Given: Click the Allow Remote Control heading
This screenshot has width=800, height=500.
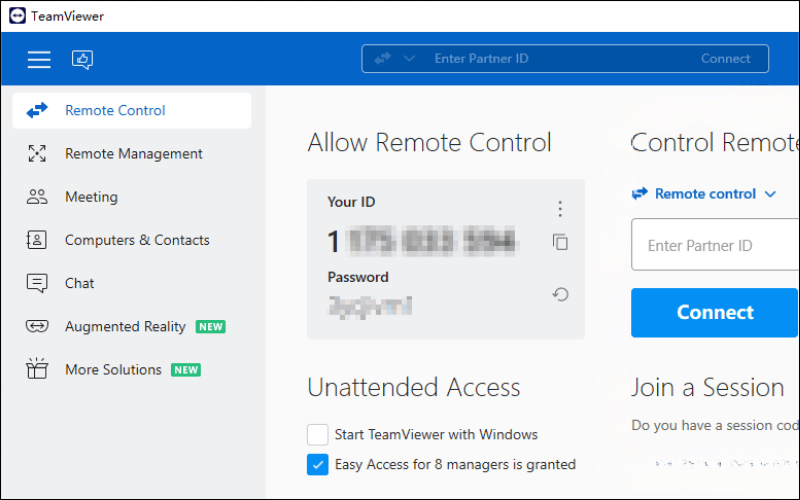Looking at the screenshot, I should tap(429, 142).
